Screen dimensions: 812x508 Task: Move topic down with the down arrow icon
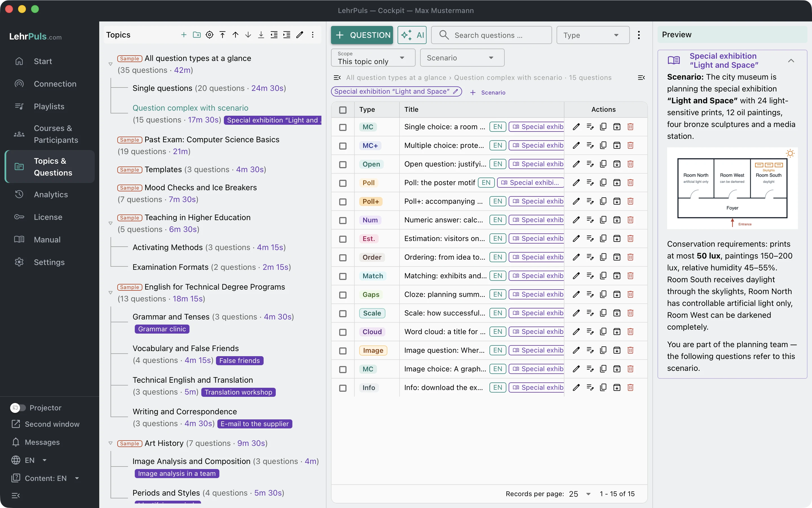pos(248,35)
